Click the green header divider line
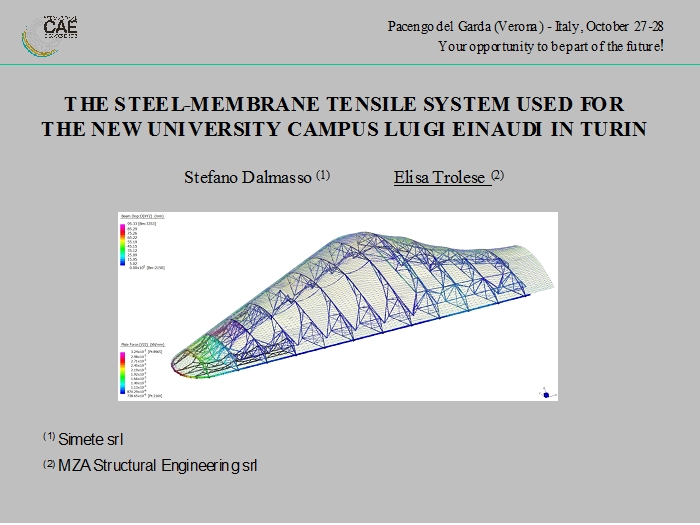Viewport: 700px width, 525px height. 350,65
